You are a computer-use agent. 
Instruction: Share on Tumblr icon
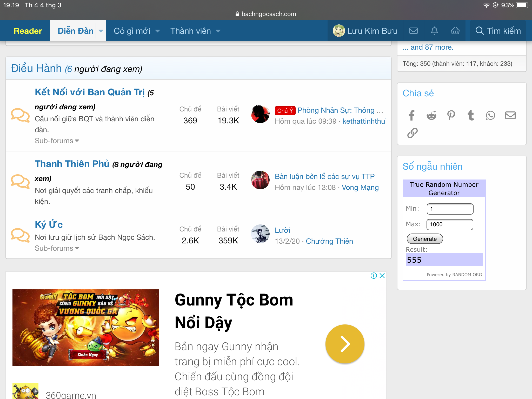[471, 115]
